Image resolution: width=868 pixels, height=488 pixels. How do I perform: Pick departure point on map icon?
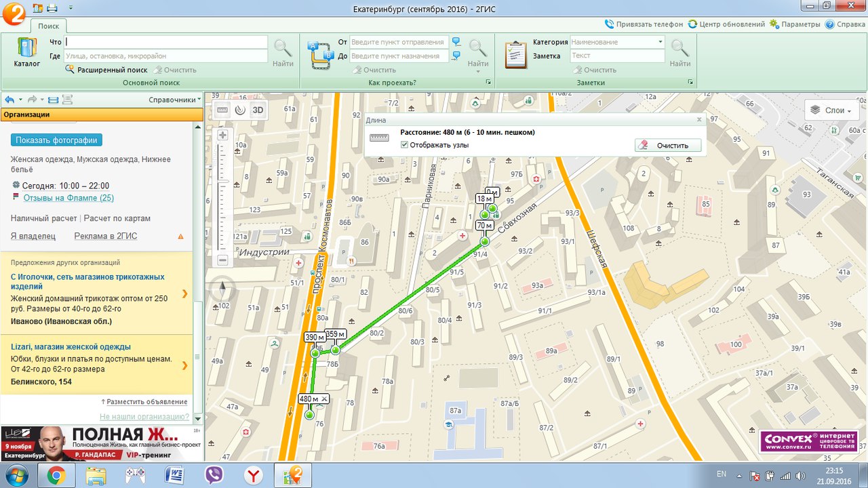click(x=456, y=42)
